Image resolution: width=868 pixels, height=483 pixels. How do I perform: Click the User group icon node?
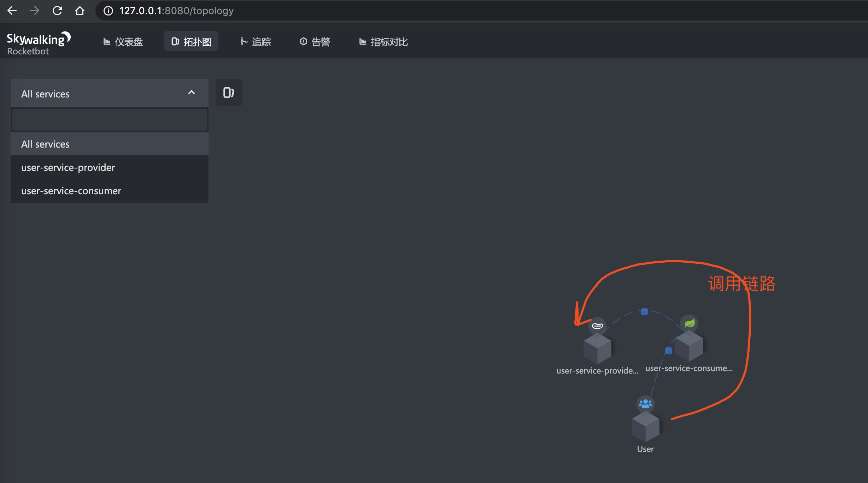645,404
